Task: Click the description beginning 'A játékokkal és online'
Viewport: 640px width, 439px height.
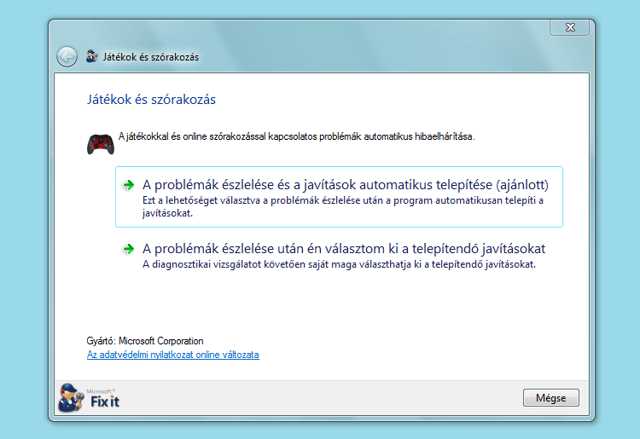Action: (297, 137)
